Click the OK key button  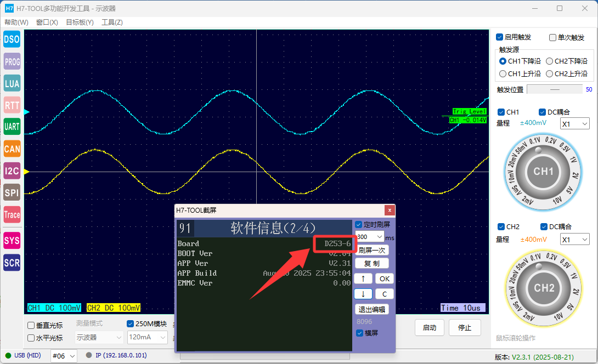[x=385, y=278]
